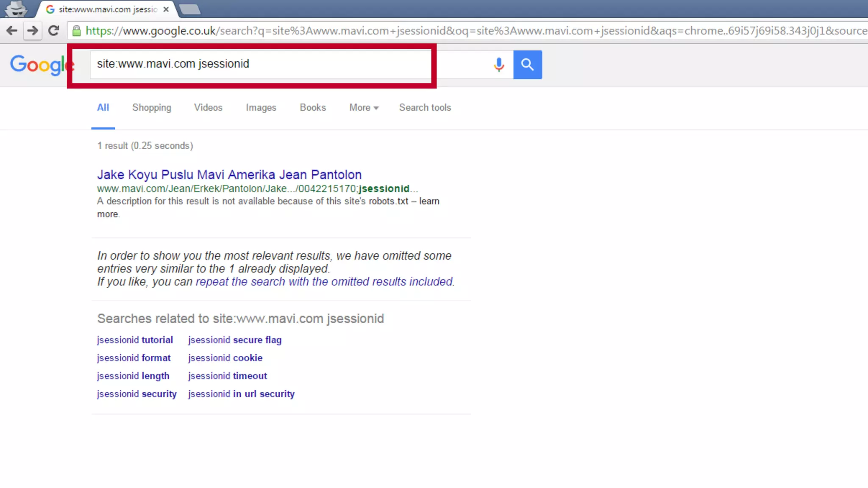
Task: Switch to the Videos tab
Action: click(208, 108)
